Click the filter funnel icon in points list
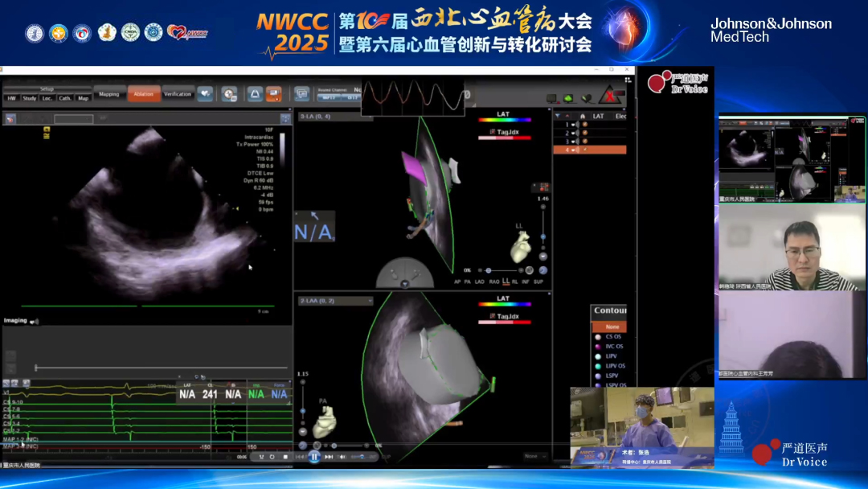The image size is (868, 489). [x=558, y=117]
